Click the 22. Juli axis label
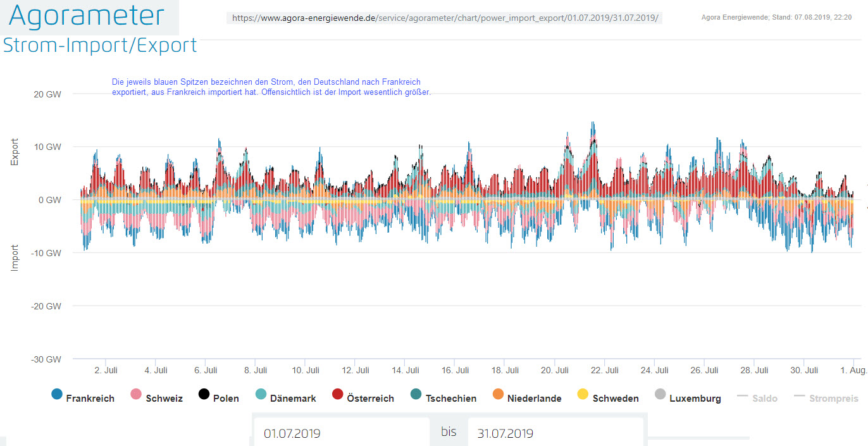 point(607,370)
